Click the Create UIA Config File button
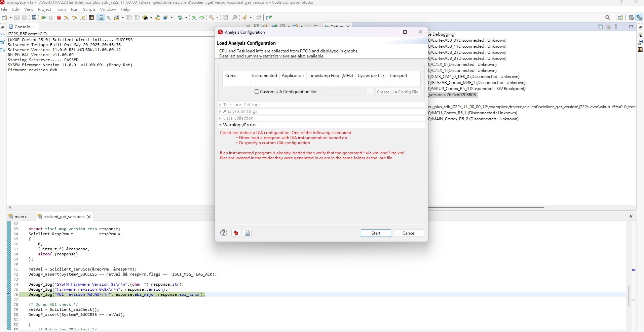This screenshot has width=644, height=332. [397, 92]
